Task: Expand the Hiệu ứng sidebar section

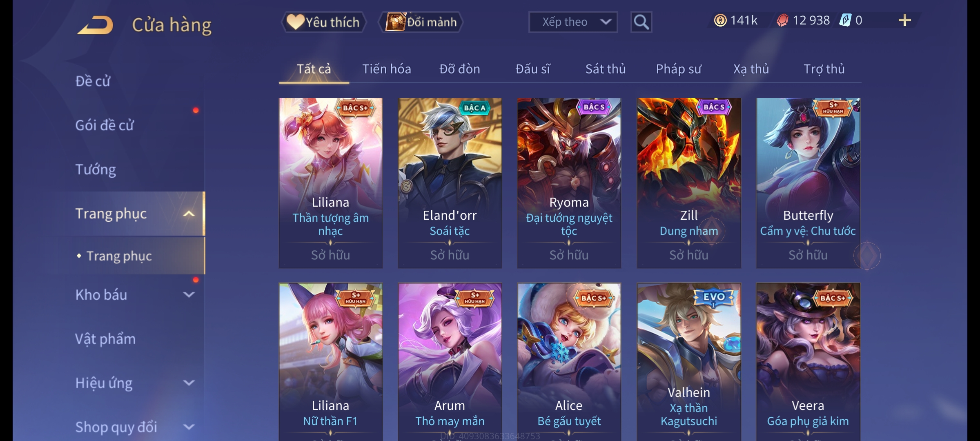Action: coord(189,383)
